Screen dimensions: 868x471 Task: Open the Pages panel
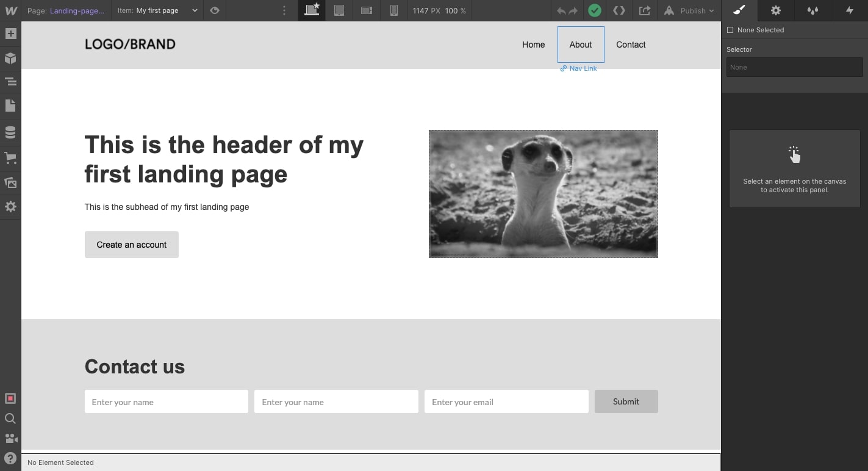tap(10, 105)
